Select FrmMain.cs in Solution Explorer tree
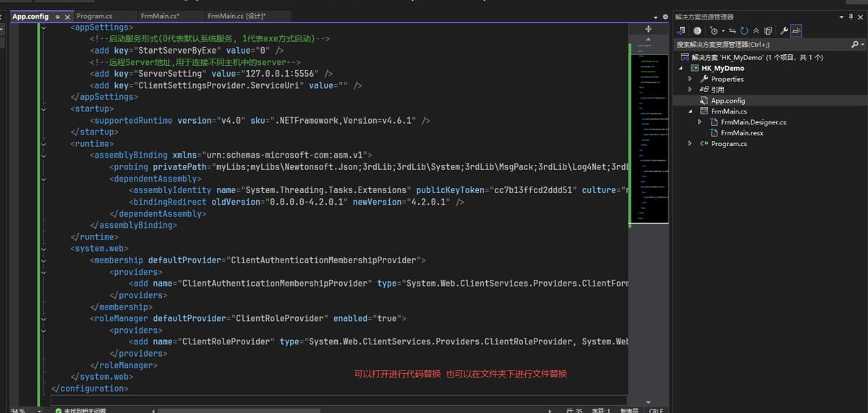The height and width of the screenshot is (413, 868). (728, 111)
